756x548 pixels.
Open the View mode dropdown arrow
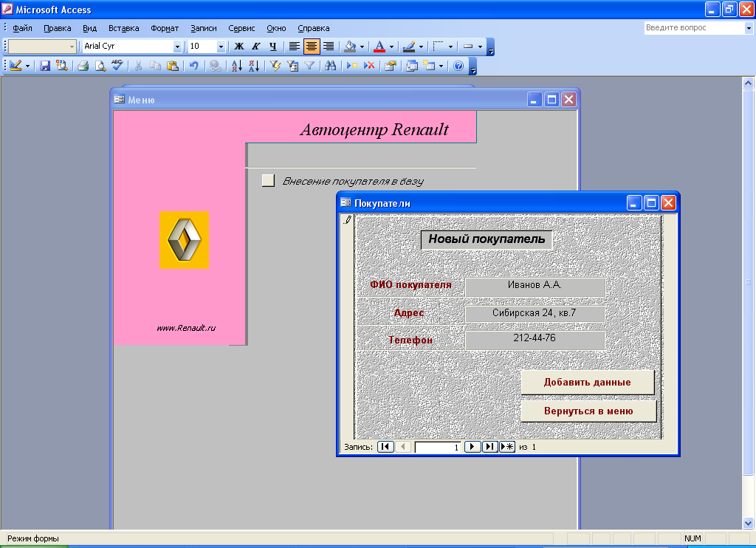pyautogui.click(x=27, y=66)
